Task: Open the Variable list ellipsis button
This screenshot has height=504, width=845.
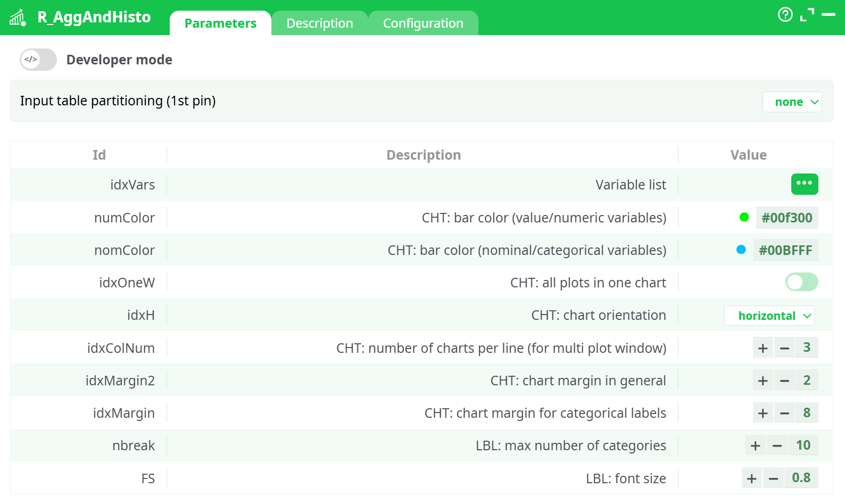Action: point(804,184)
